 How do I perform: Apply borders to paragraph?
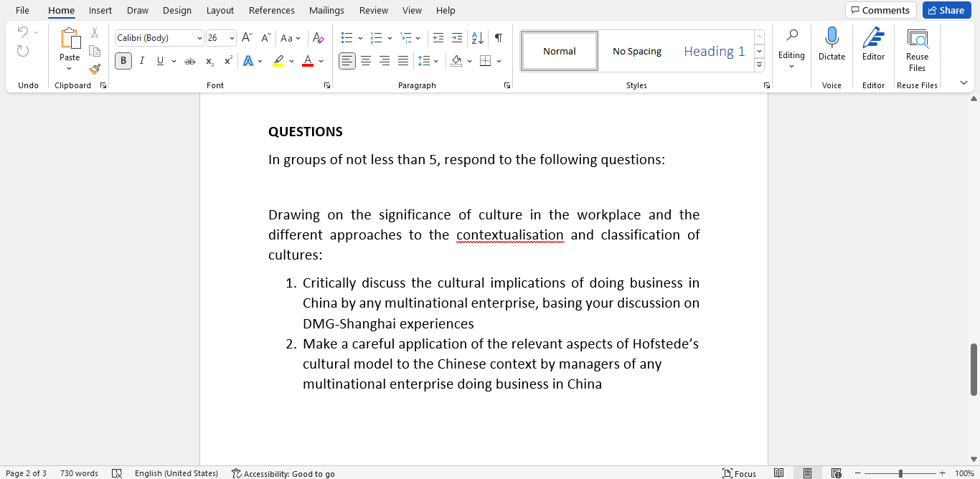tap(486, 61)
